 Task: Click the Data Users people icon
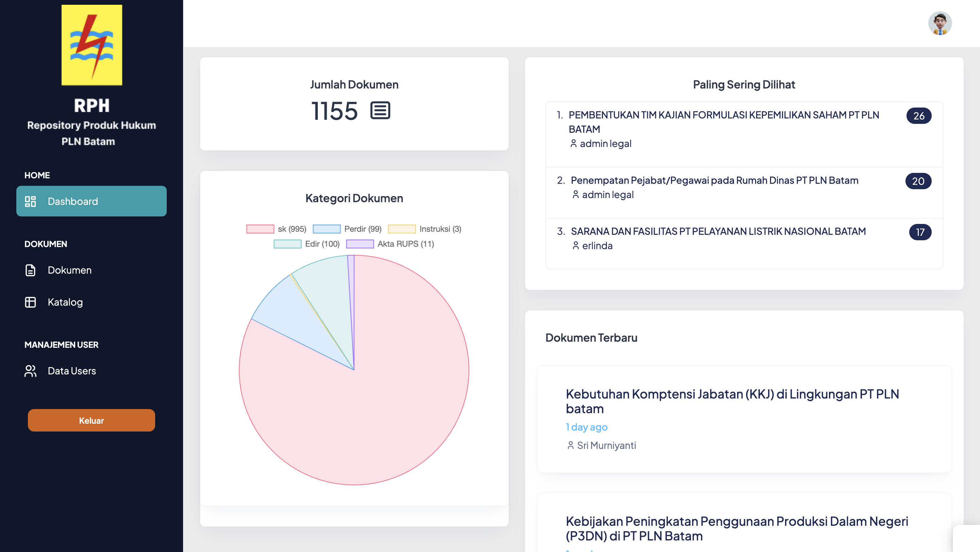click(30, 371)
